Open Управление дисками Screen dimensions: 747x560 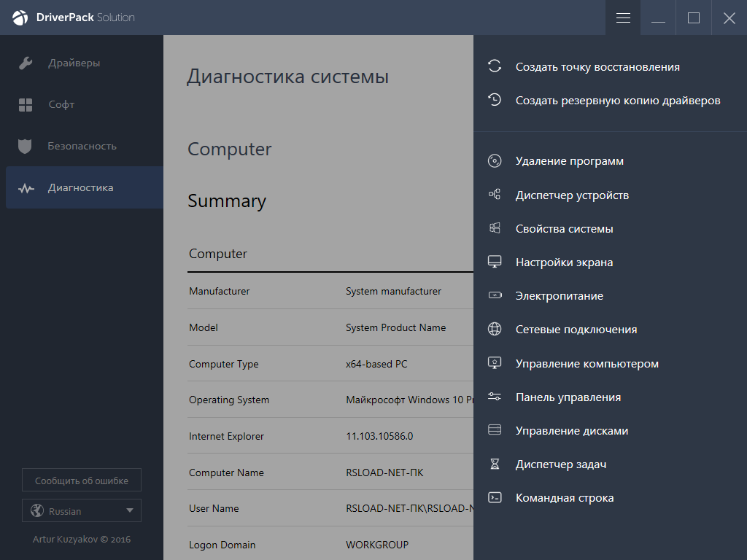571,431
